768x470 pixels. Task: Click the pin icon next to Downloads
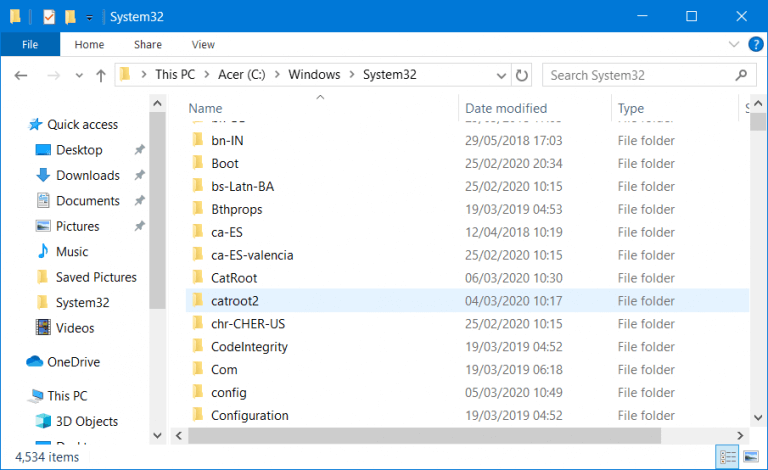coord(140,175)
